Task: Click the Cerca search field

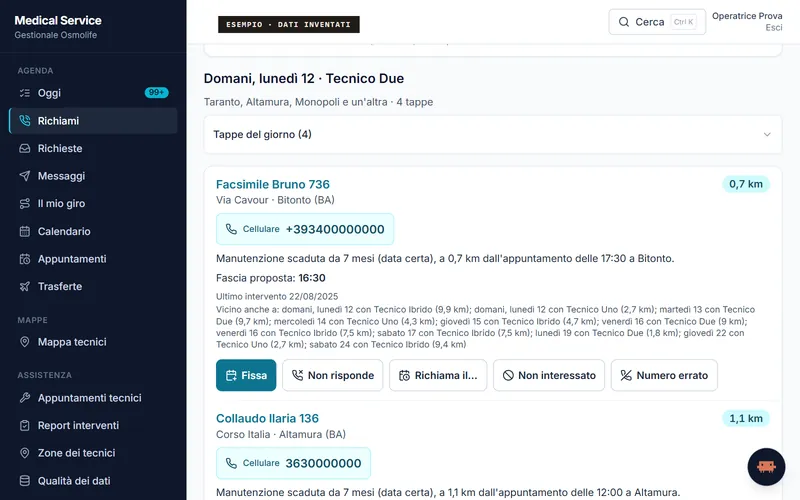Action: coord(657,22)
